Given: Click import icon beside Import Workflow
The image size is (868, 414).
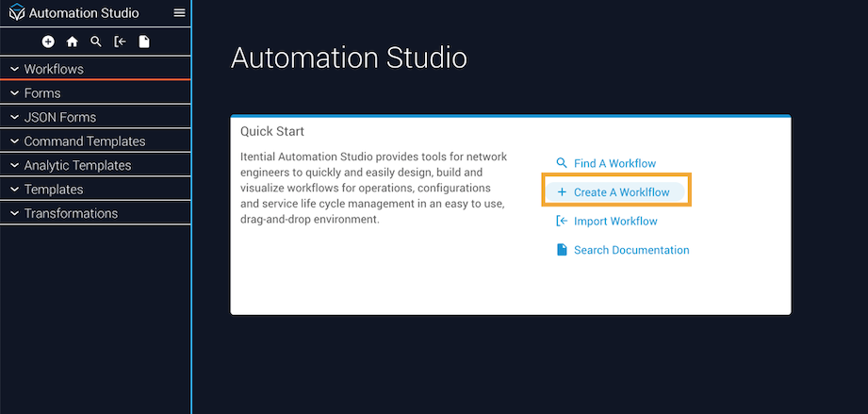Looking at the screenshot, I should pyautogui.click(x=562, y=221).
